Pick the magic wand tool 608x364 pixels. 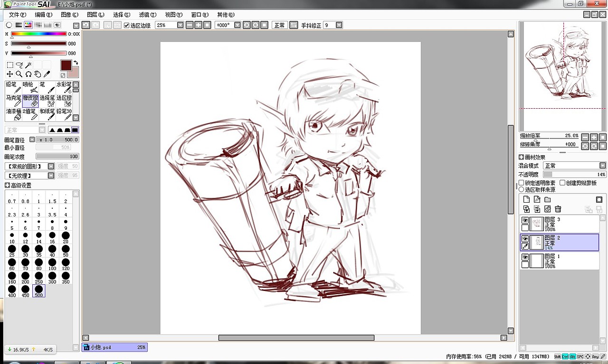coord(28,65)
